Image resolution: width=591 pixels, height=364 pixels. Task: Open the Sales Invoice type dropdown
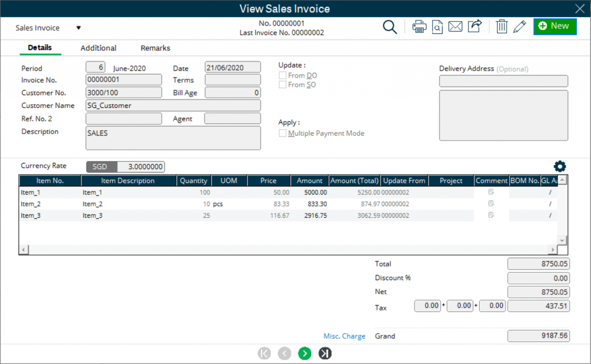pyautogui.click(x=78, y=28)
